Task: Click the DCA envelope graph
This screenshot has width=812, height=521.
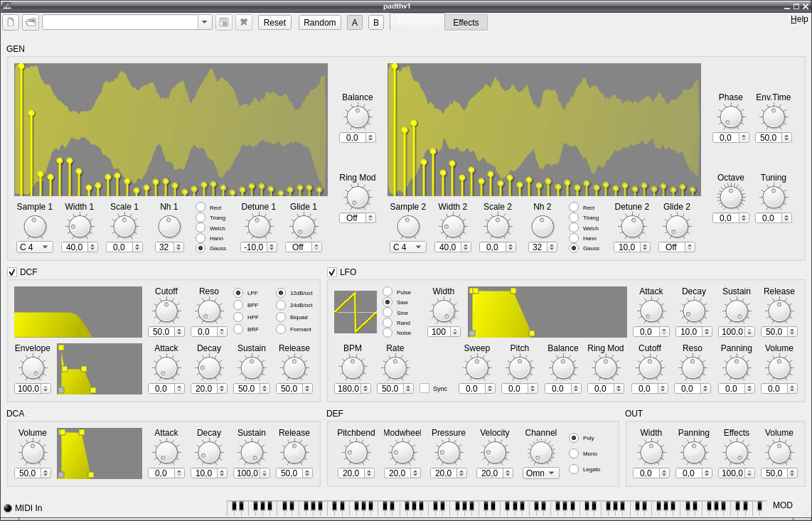Action: [100, 453]
